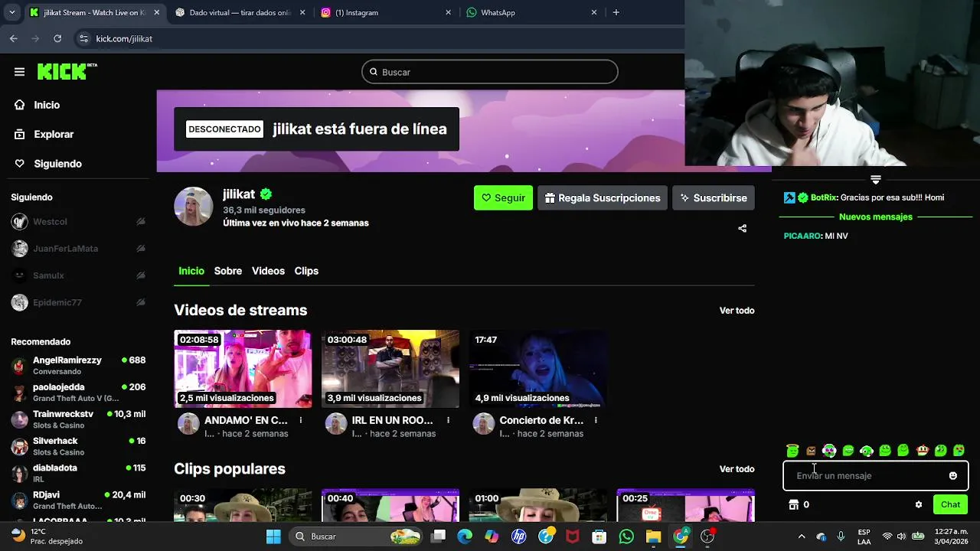Click the Suscribirse button
The height and width of the screenshot is (551, 980).
(714, 198)
